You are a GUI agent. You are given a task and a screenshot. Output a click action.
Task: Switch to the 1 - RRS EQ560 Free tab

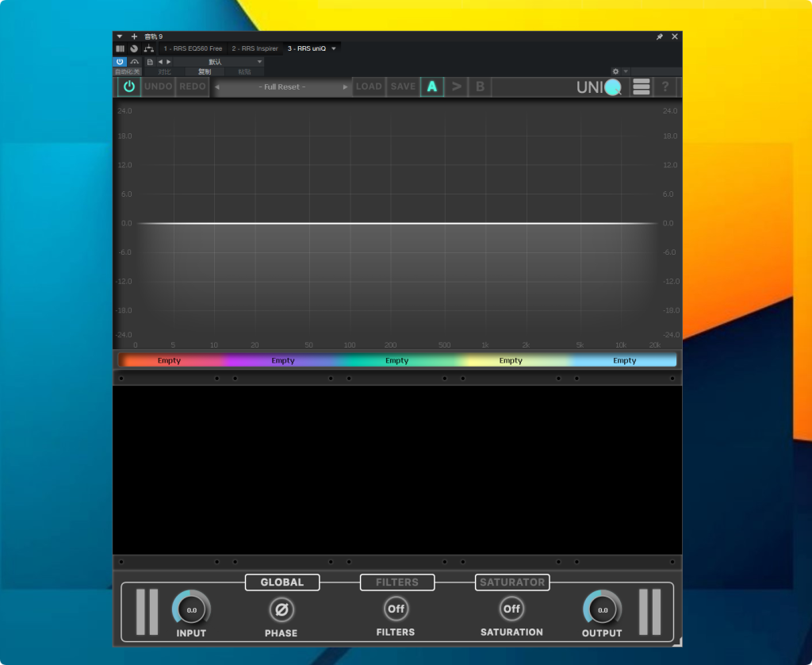[x=193, y=48]
